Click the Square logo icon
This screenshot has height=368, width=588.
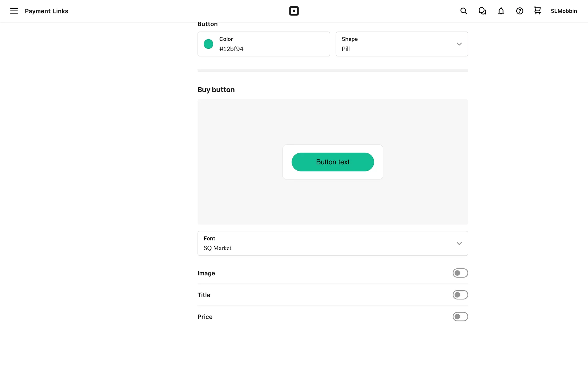(x=294, y=11)
